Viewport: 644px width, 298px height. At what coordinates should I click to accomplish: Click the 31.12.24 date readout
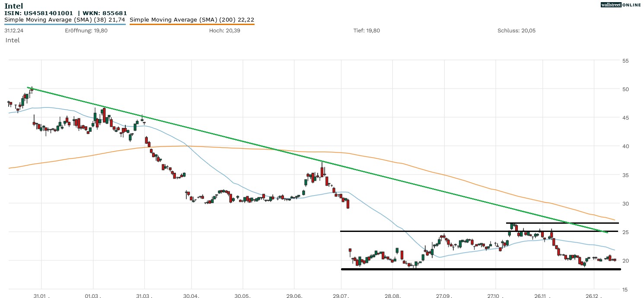pos(13,31)
